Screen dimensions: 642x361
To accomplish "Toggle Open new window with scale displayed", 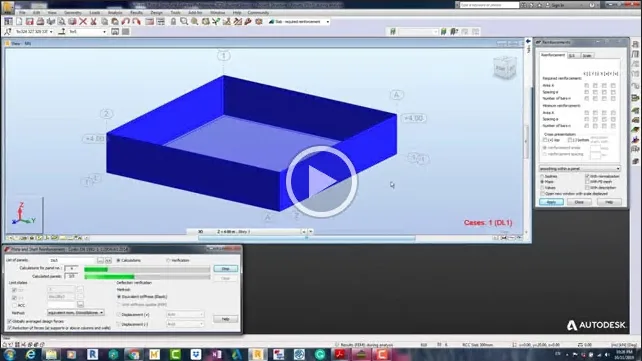I will [x=543, y=194].
